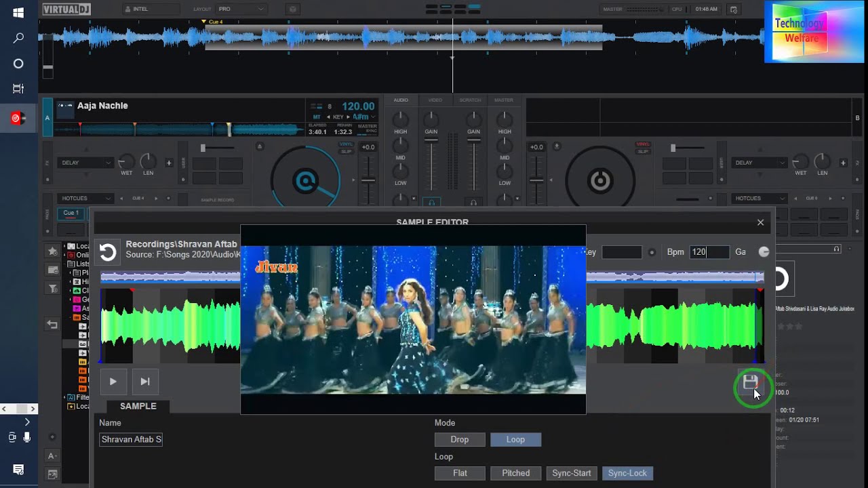Viewport: 868px width, 488px height.
Task: Choose Sync-Start loop option
Action: pos(572,473)
